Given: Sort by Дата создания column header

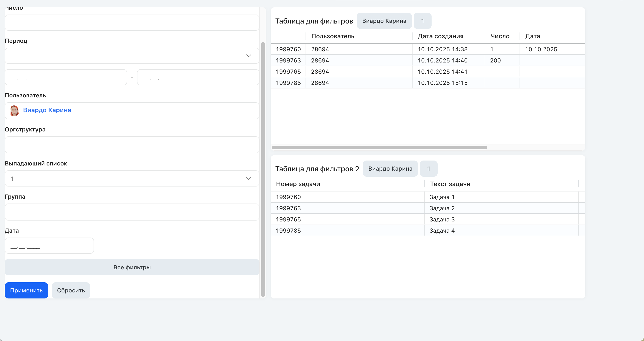Looking at the screenshot, I should point(440,36).
